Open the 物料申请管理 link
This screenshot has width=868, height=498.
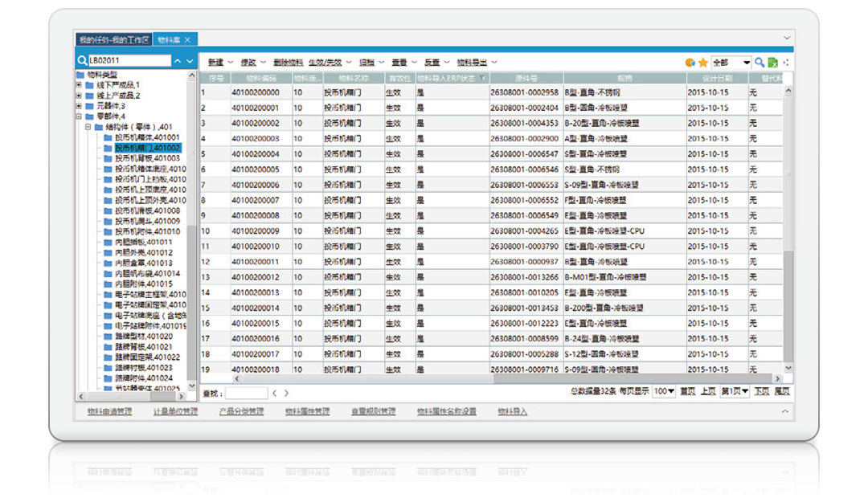(109, 412)
